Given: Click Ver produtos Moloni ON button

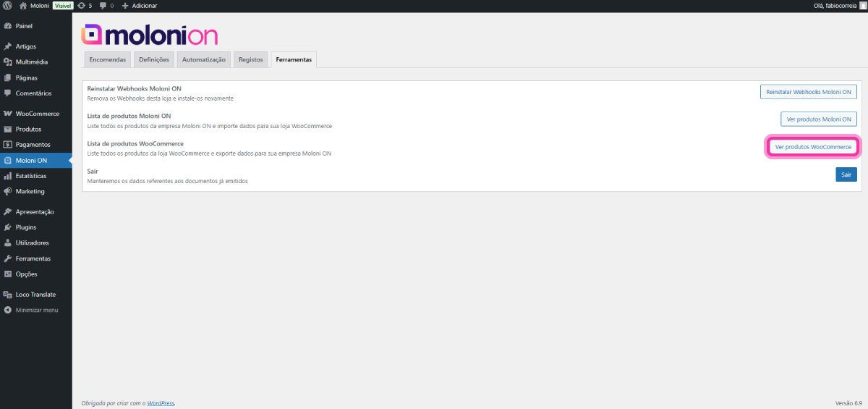Looking at the screenshot, I should point(819,119).
